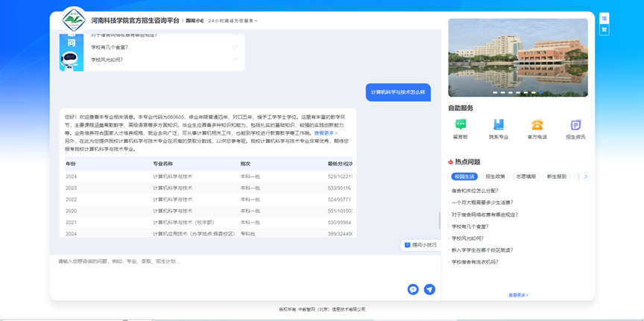
Task: Click the 官方电话 orange telephone icon
Action: 537,124
